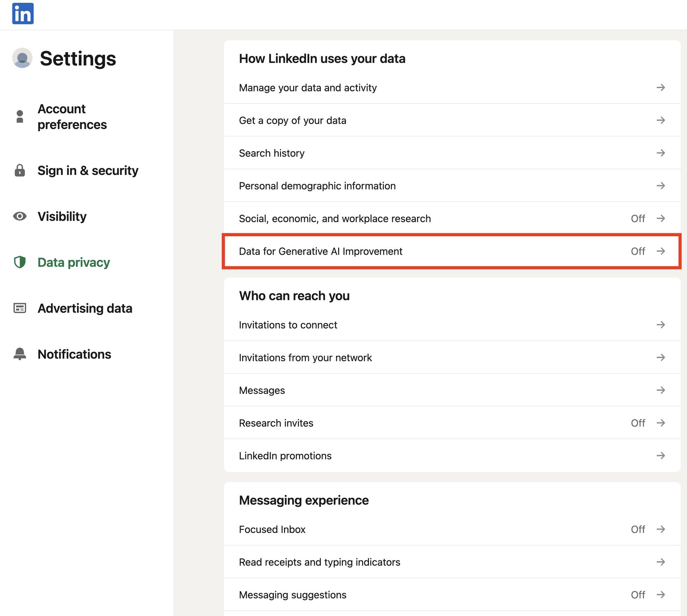This screenshot has height=616, width=687.
Task: Expand the Invitations to connect arrow
Action: (661, 325)
